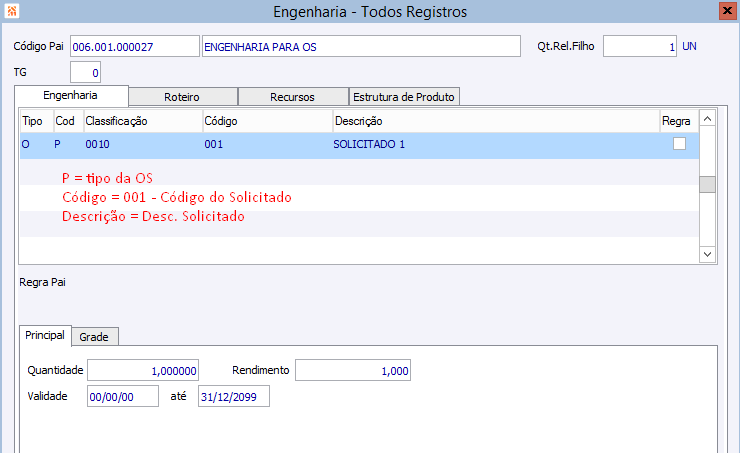
Task: Focus the Qt.Rel.Filho field
Action: [639, 46]
